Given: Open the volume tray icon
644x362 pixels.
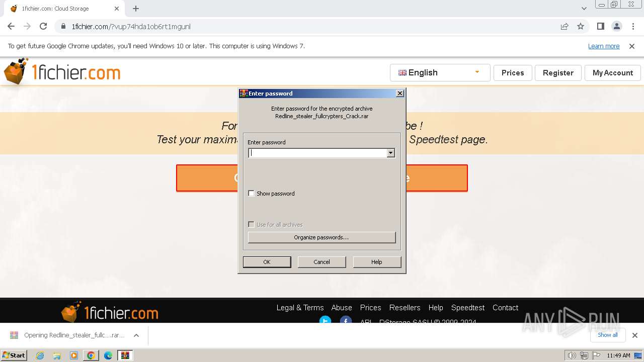Looking at the screenshot, I should (x=572, y=355).
